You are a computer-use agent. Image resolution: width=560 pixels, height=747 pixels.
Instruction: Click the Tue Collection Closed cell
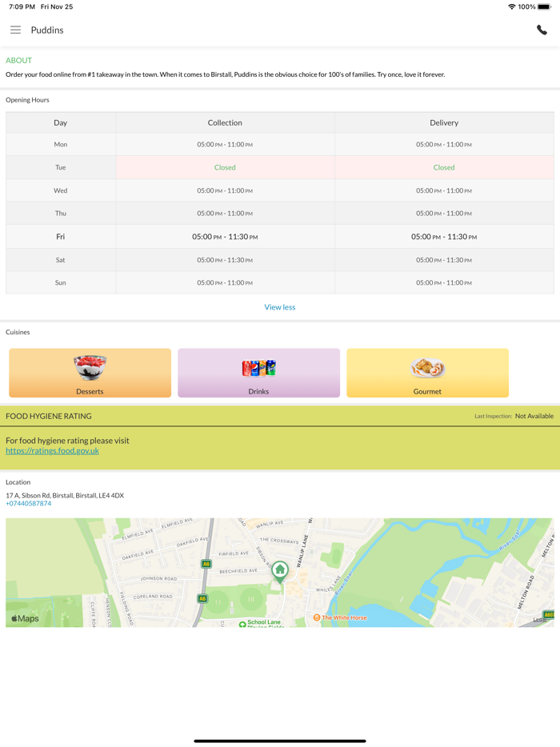(x=225, y=167)
